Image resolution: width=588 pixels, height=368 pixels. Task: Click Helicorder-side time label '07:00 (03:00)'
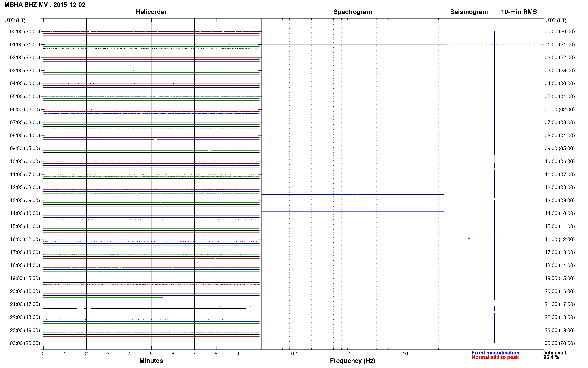[25, 122]
